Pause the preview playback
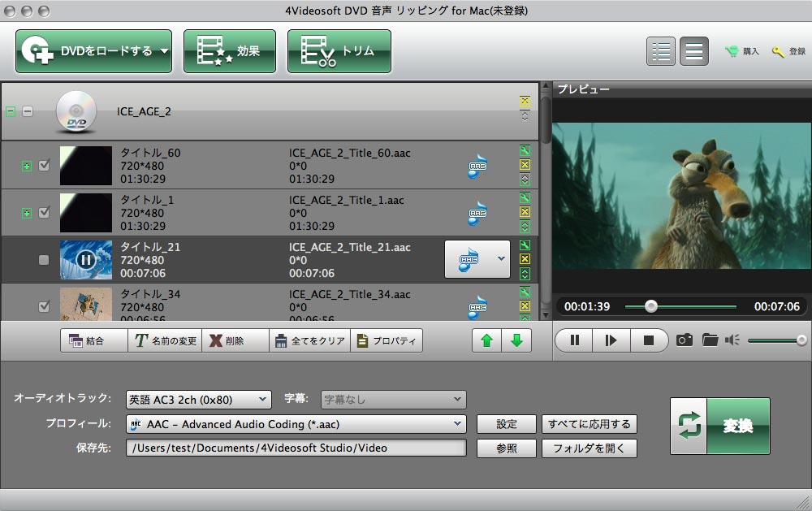Image resolution: width=812 pixels, height=511 pixels. point(574,340)
